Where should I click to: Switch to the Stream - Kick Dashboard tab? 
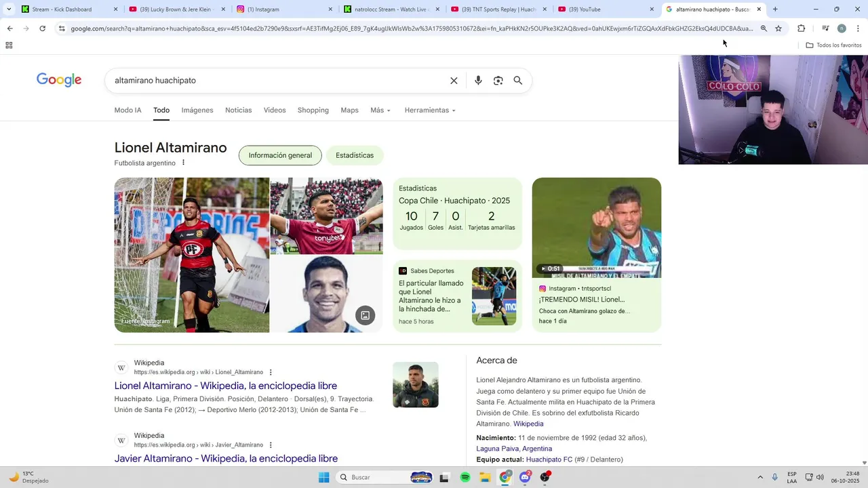(x=69, y=9)
